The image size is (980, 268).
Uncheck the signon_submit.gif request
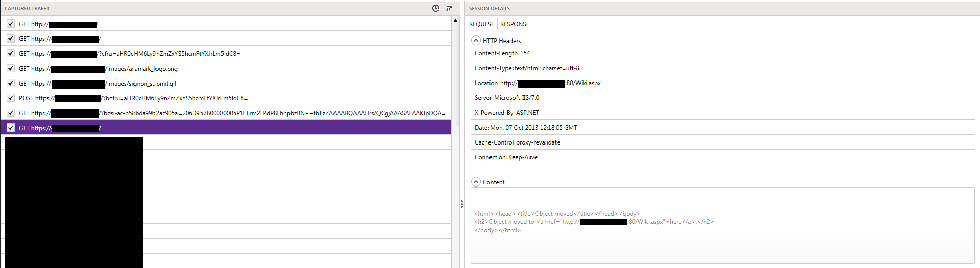pos(11,83)
